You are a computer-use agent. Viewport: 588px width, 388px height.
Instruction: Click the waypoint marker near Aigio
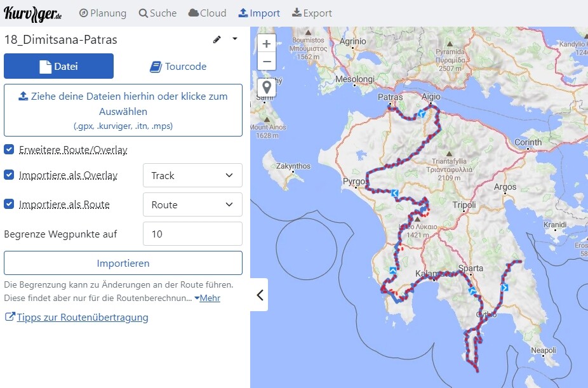(x=421, y=114)
